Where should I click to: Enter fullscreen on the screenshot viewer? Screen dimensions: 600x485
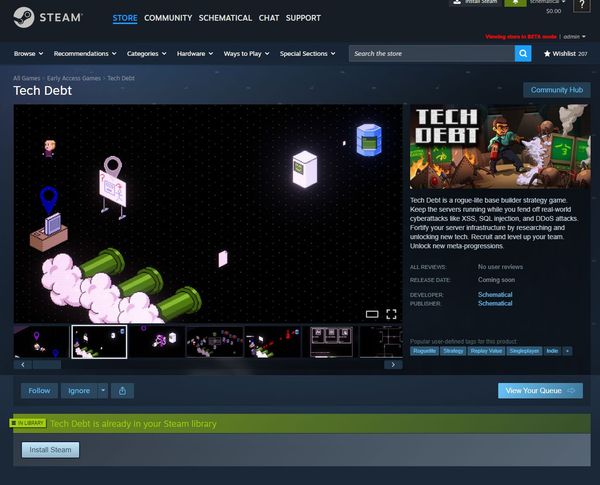point(391,314)
